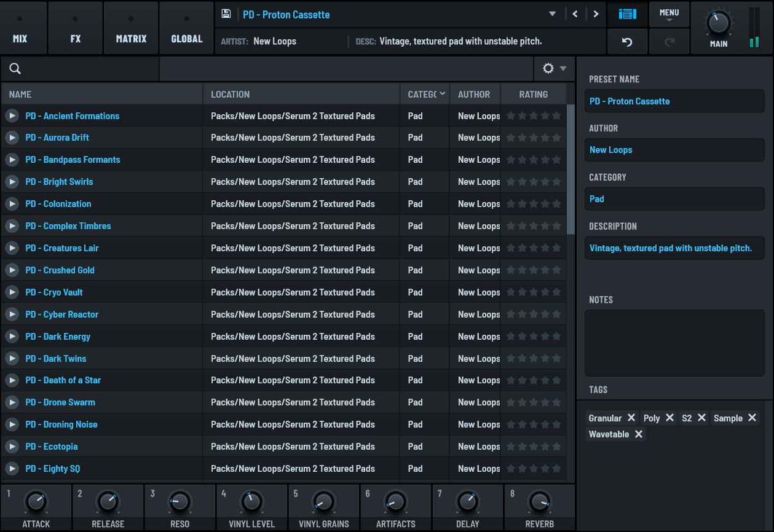This screenshot has width=774, height=532.
Task: Open the browser settings gear dropdown
Action: 554,69
